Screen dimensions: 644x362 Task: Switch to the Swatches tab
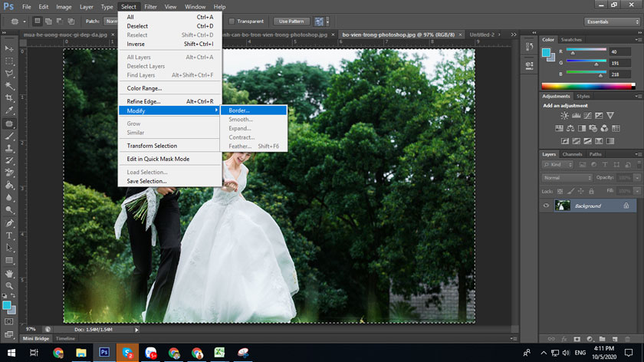(x=571, y=40)
